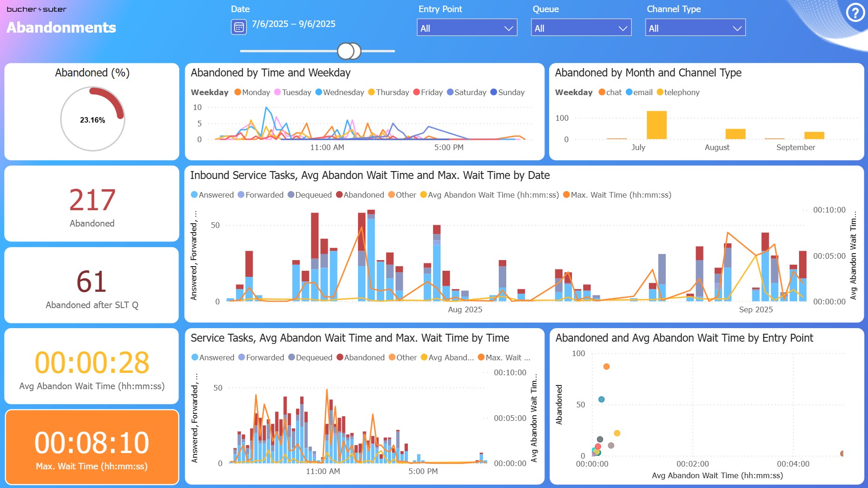
Task: Choose telephony in the channel type legend
Action: [678, 92]
